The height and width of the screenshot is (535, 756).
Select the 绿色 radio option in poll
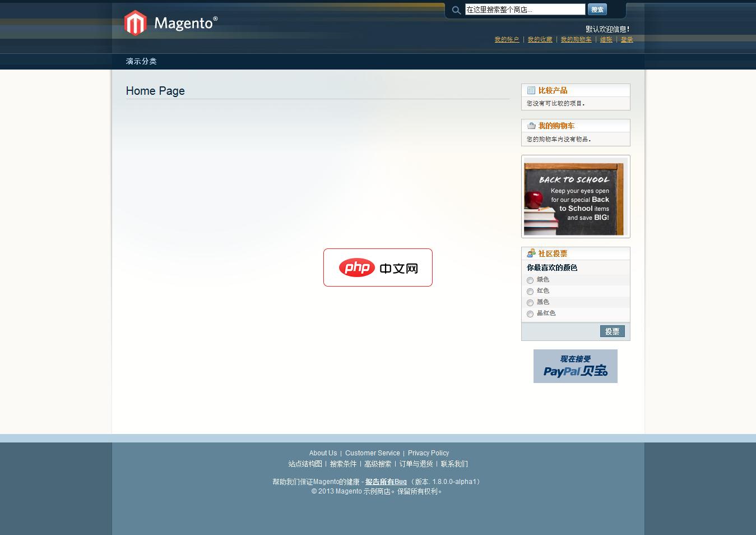click(x=530, y=280)
